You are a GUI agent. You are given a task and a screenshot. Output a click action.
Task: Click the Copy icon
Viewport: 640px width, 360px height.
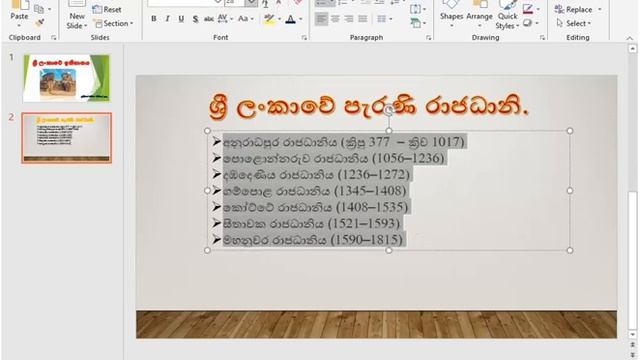click(39, 9)
